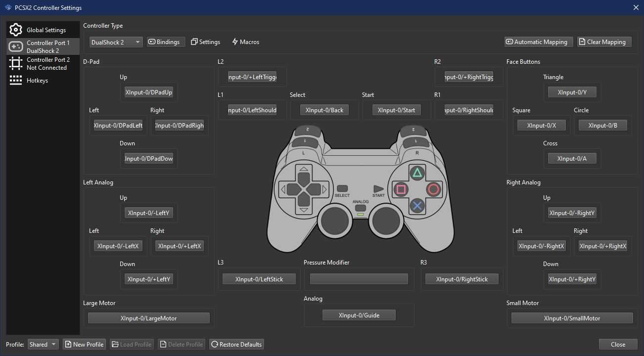Screen dimensions: 644x356
Task: Click the red Circle on controller image
Action: 434,189
